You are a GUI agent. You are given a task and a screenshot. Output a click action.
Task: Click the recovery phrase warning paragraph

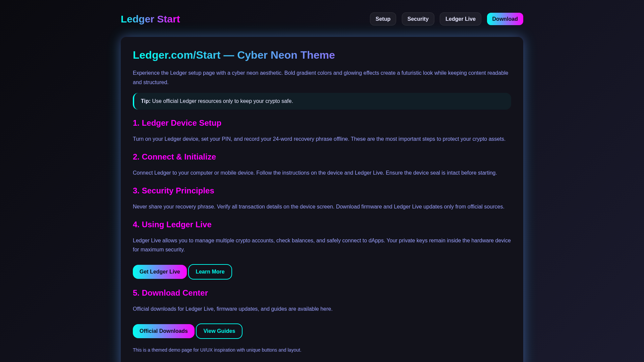pyautogui.click(x=318, y=206)
